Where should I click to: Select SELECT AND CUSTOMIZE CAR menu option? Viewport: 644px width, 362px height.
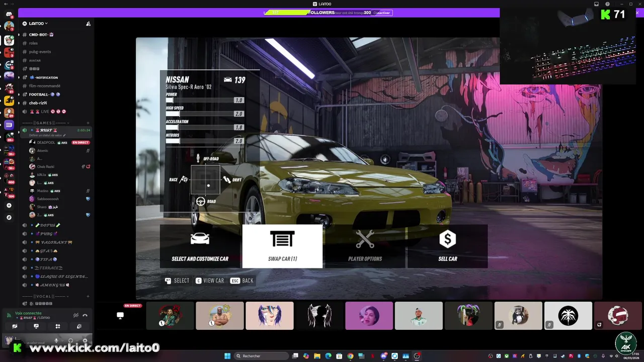(200, 246)
